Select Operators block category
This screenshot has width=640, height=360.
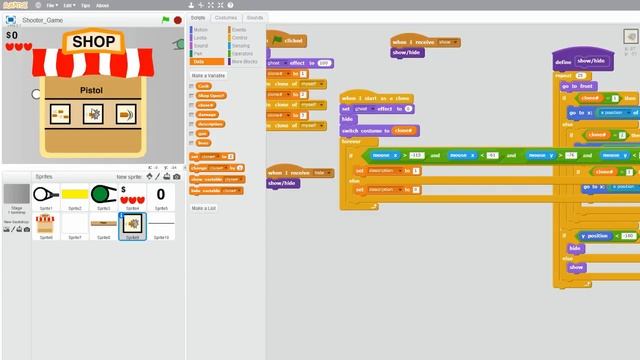[x=241, y=53]
